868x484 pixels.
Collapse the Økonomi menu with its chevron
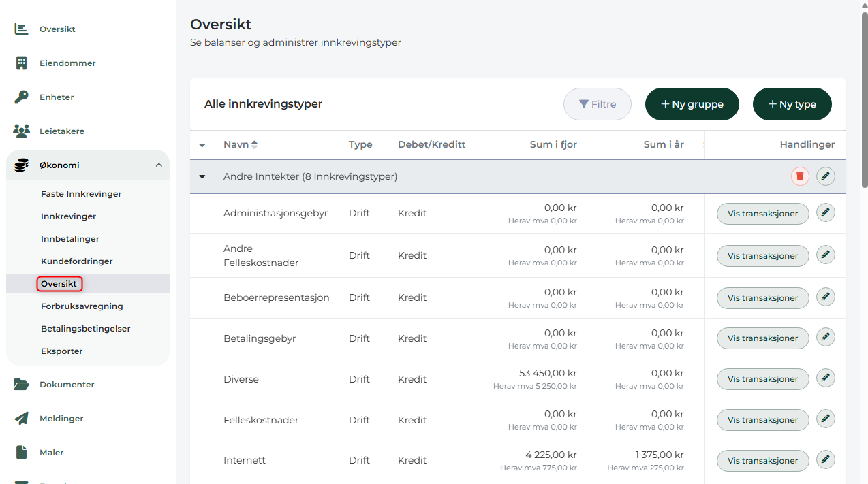[159, 165]
